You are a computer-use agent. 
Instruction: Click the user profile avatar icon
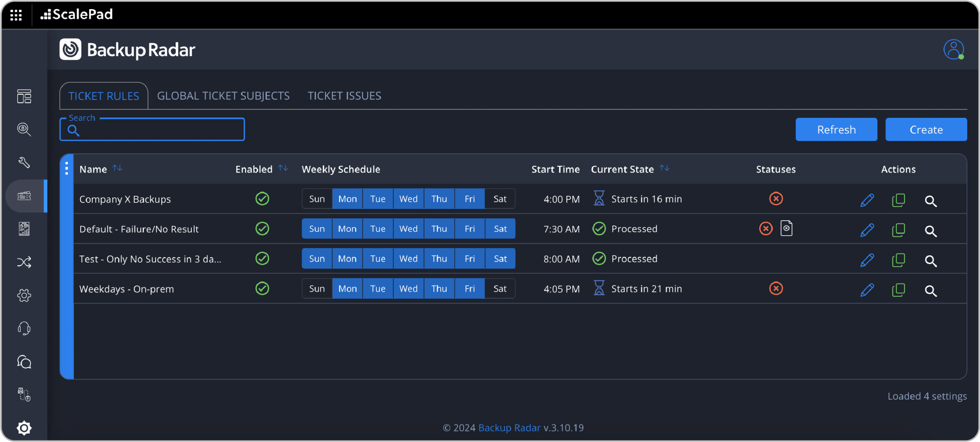[953, 49]
